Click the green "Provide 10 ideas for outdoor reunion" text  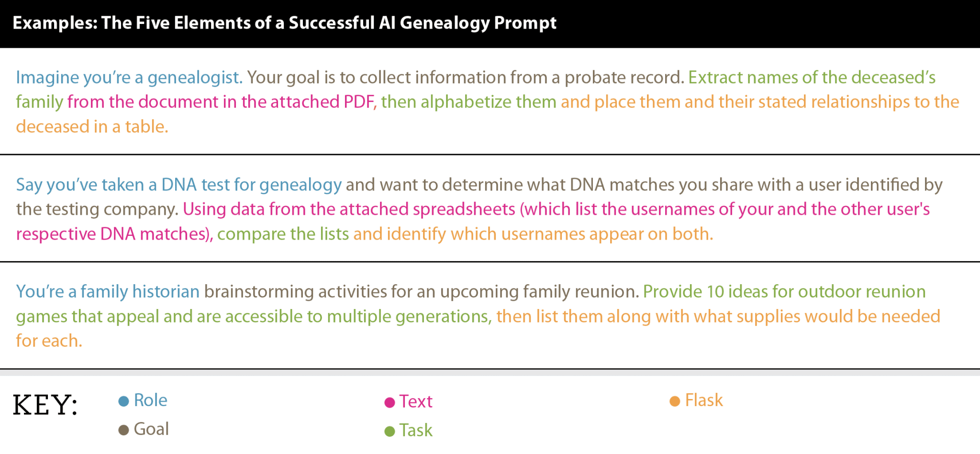[x=784, y=291]
